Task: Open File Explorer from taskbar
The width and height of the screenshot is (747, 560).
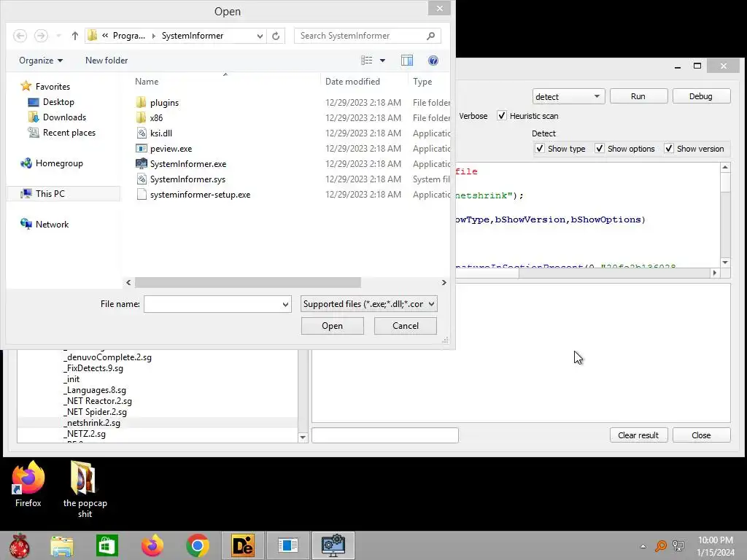Action: click(x=62, y=545)
